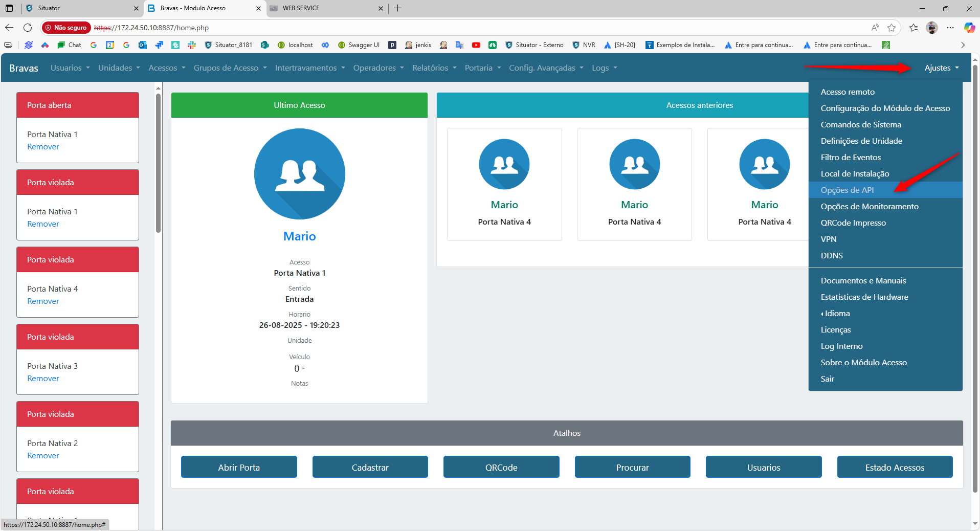Click Mario's avatar in Ultimo Acesso
The image size is (980, 531).
point(299,174)
